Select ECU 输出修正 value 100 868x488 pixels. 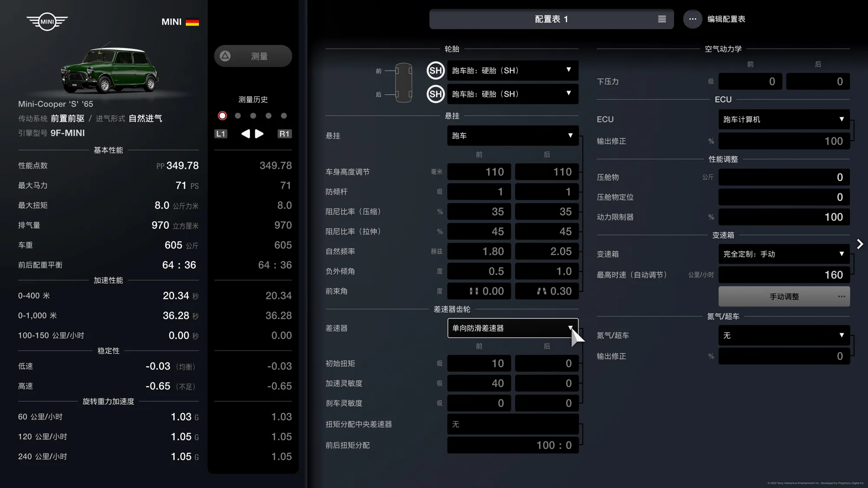pos(784,141)
